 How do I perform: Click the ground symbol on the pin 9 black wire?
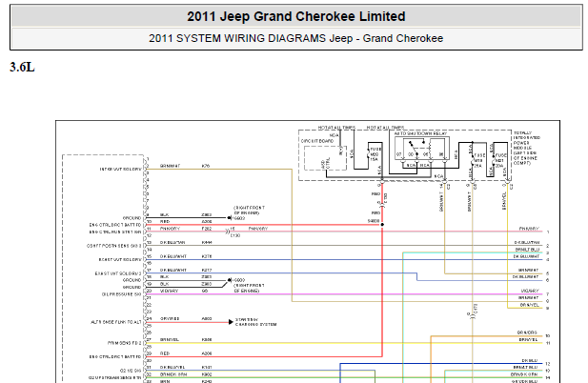pos(229,218)
